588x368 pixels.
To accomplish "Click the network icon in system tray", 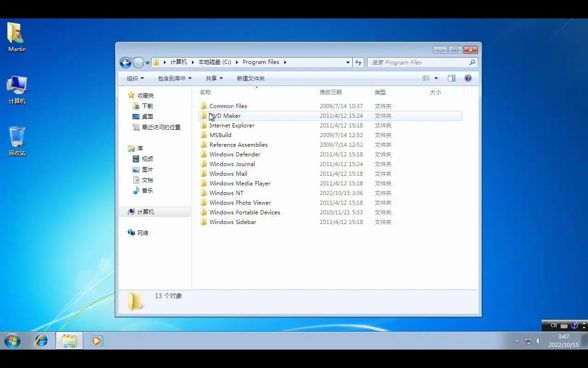I will [528, 341].
